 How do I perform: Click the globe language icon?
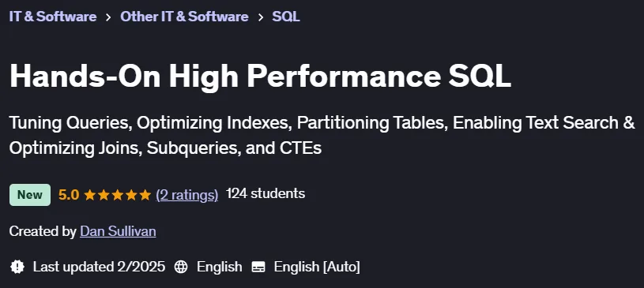click(181, 267)
